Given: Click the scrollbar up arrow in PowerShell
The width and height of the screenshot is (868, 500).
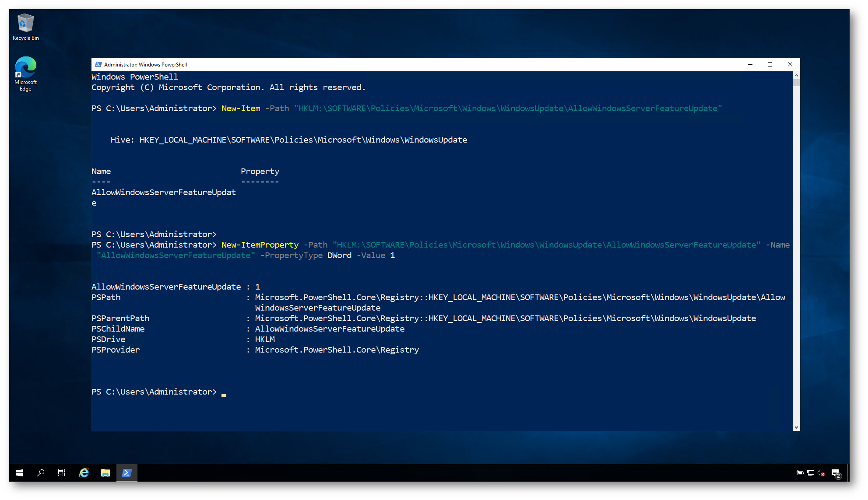Looking at the screenshot, I should (x=796, y=75).
